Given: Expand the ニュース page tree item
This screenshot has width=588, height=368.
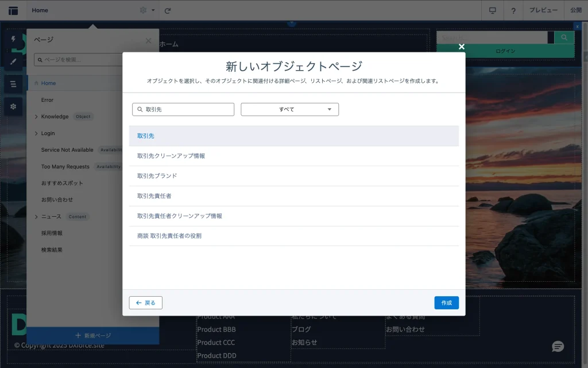Looking at the screenshot, I should (36, 217).
